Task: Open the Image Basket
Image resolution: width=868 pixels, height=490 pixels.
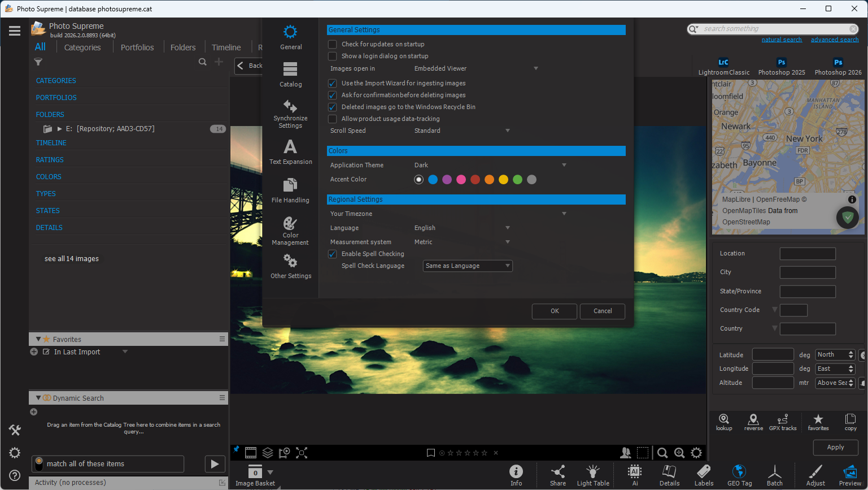Action: coord(255,475)
